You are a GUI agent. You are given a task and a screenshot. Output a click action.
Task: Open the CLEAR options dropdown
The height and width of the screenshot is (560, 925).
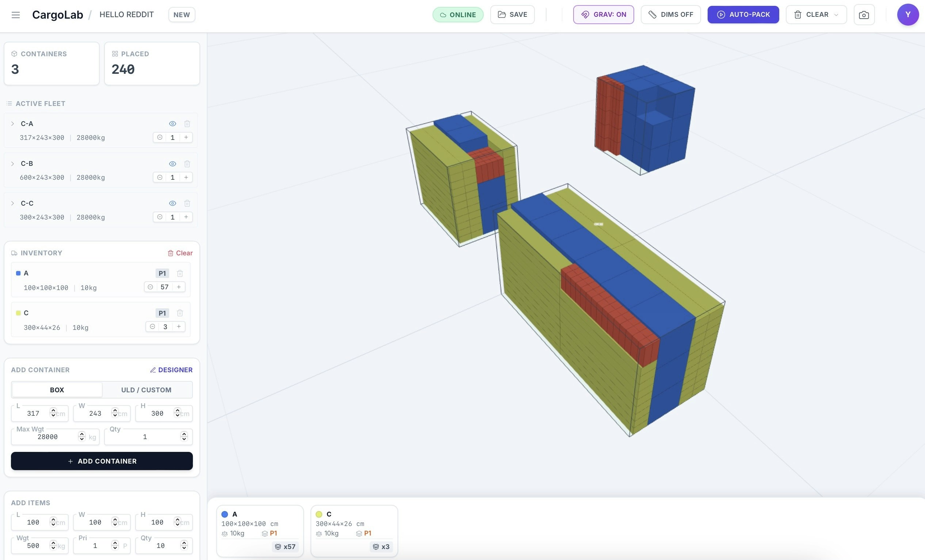(x=837, y=15)
